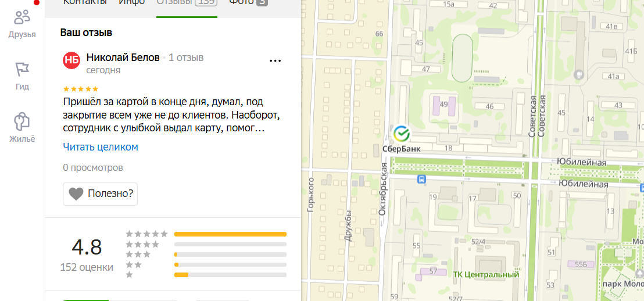Click building number 57 on the map

pos(433,271)
